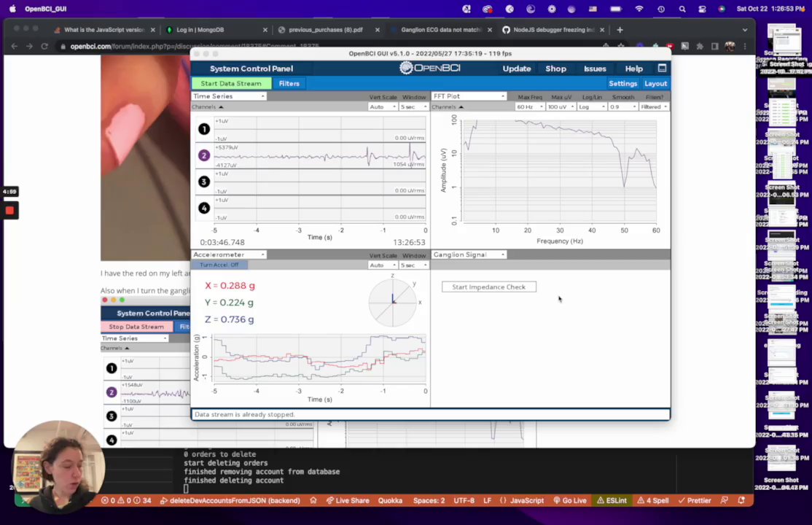Bookmark this page with the star icon
This screenshot has width=812, height=525.
click(x=621, y=46)
